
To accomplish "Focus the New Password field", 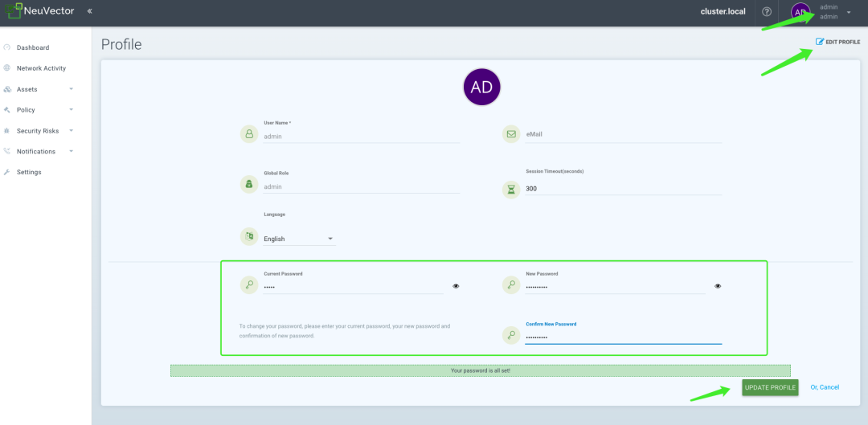I will tap(615, 287).
